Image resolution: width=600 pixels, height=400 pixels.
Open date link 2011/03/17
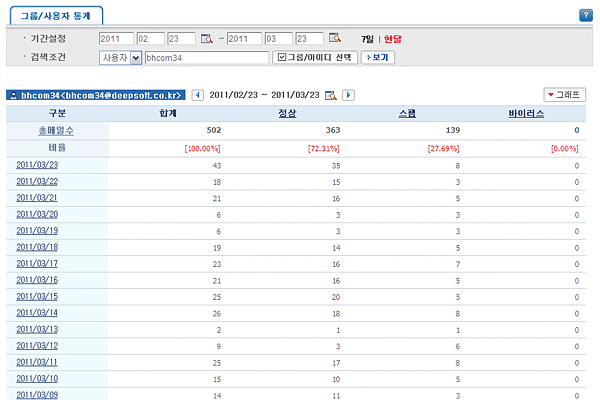[x=37, y=264]
